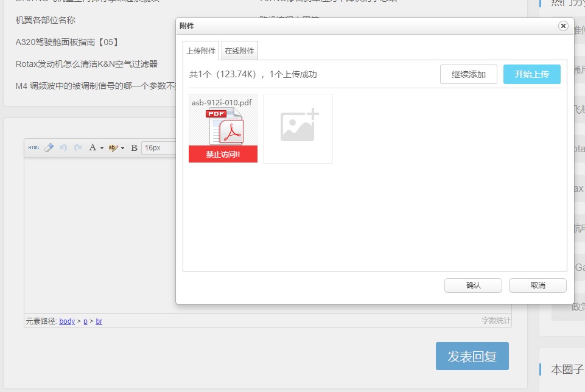585x392 pixels.
Task: Click the undo arrow in editor toolbar
Action: click(x=63, y=148)
